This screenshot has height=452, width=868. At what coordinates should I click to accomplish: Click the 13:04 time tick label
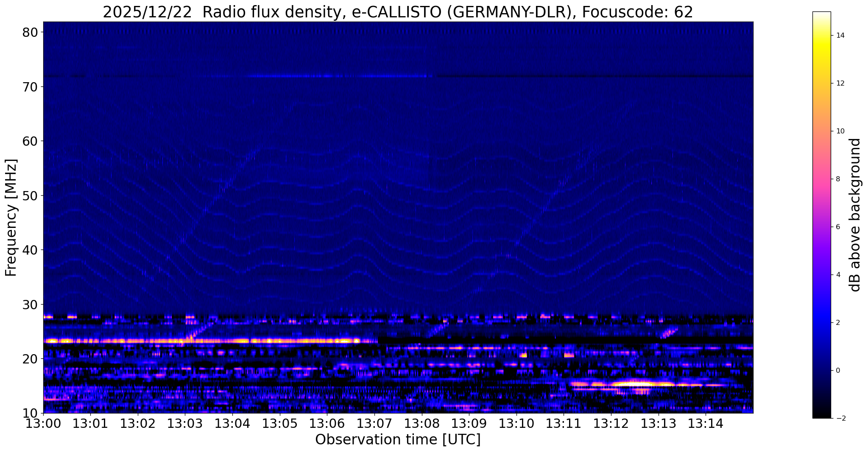[x=232, y=423]
